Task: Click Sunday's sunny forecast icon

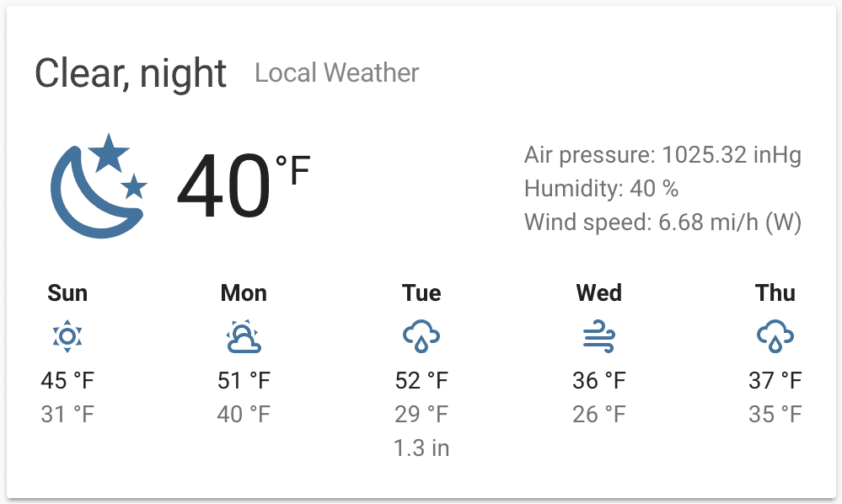Action: point(67,337)
